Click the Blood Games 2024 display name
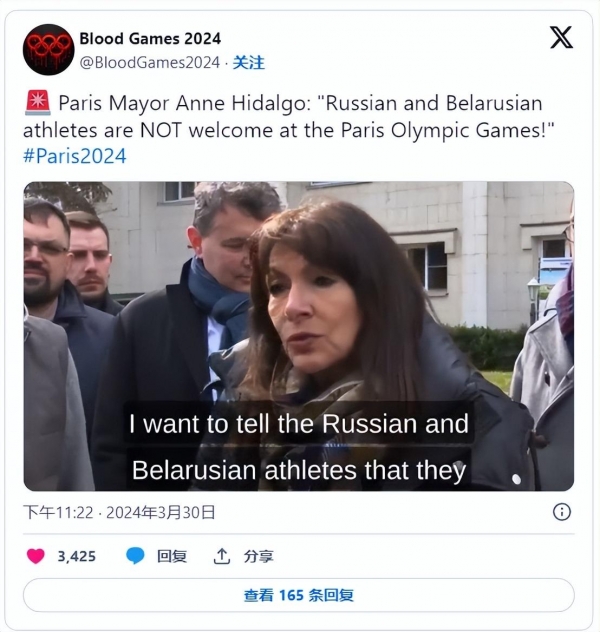The image size is (600, 632). pyautogui.click(x=150, y=39)
